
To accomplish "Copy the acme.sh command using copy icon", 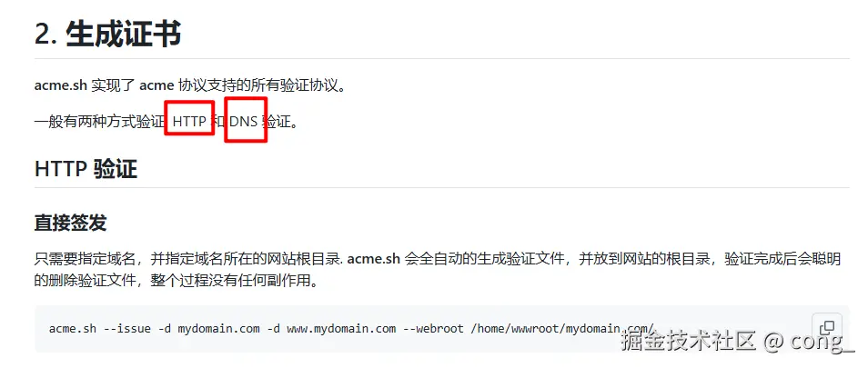I will tap(826, 326).
